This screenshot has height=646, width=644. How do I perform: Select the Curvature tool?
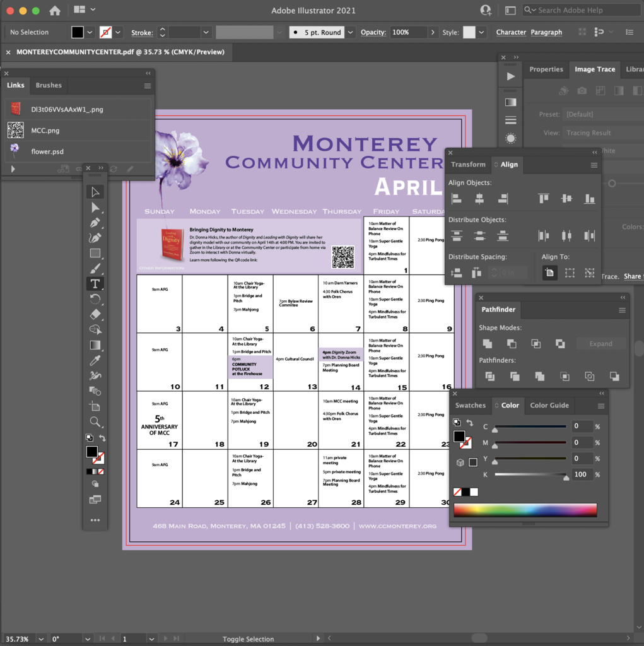(x=95, y=238)
